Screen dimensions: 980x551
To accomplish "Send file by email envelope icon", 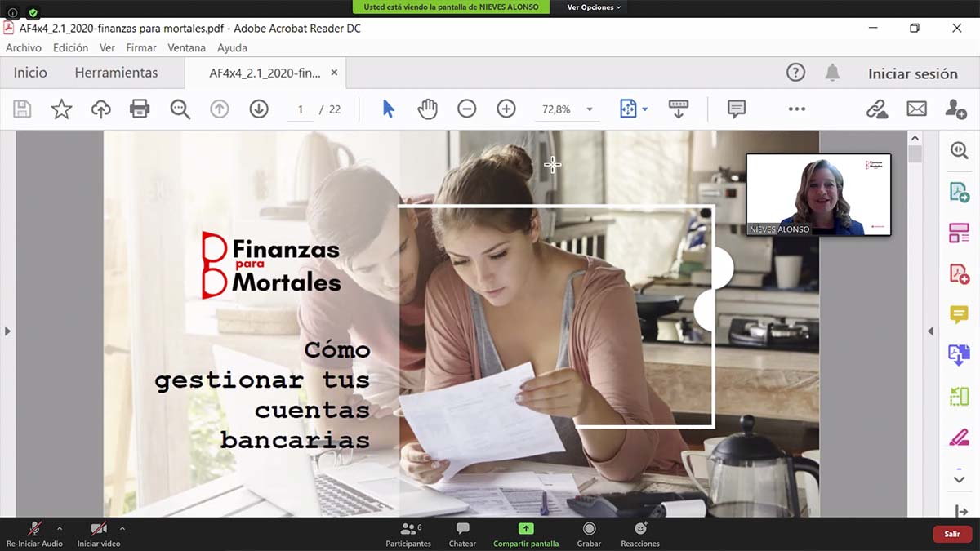I will point(916,109).
